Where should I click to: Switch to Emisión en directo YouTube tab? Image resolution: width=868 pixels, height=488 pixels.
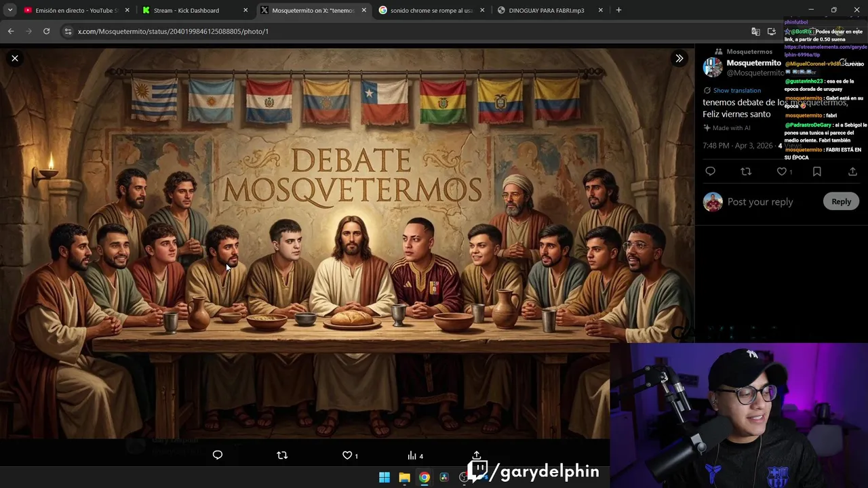(76, 10)
